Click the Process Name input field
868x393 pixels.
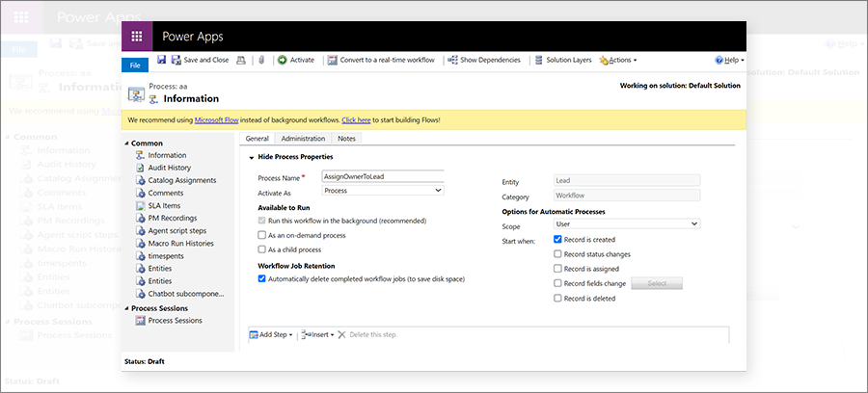pos(383,176)
